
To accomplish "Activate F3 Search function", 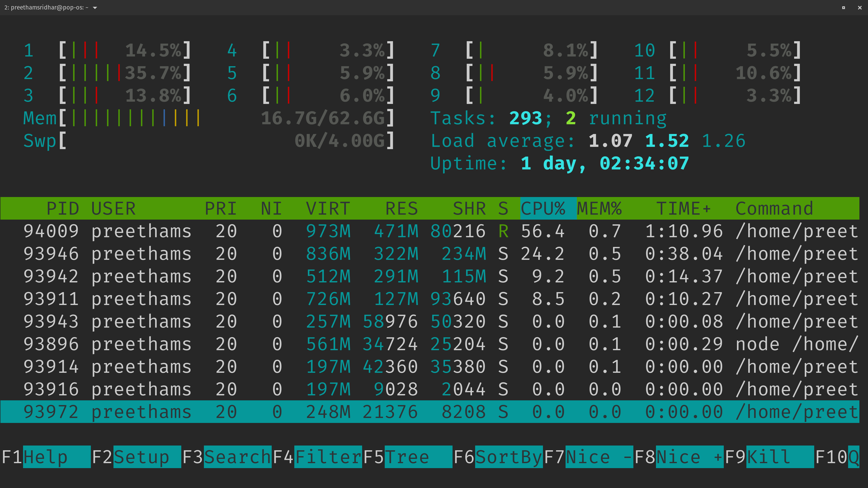I will click(227, 457).
